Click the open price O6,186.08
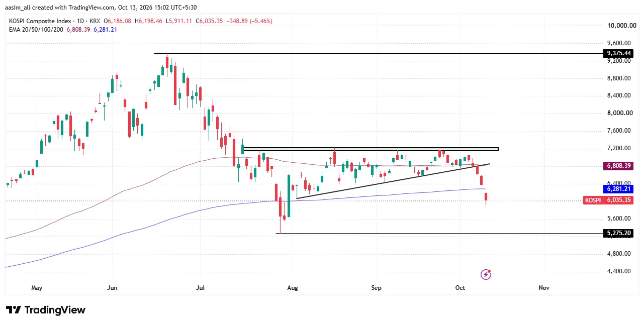 point(117,21)
